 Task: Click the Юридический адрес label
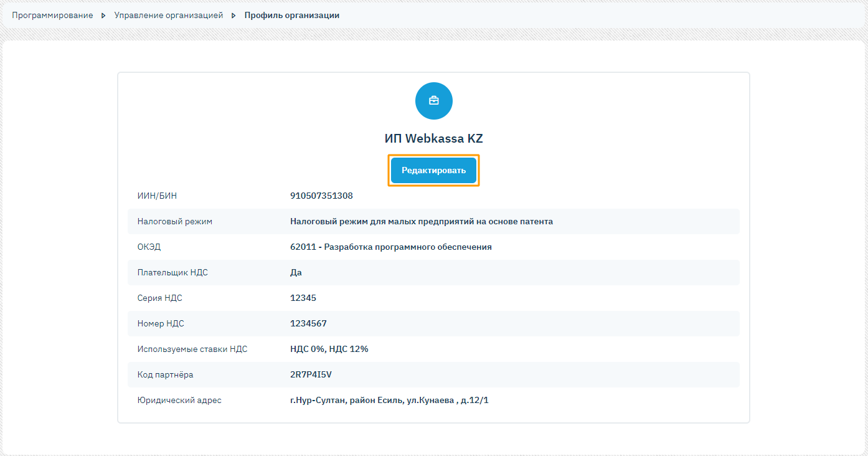click(x=179, y=400)
